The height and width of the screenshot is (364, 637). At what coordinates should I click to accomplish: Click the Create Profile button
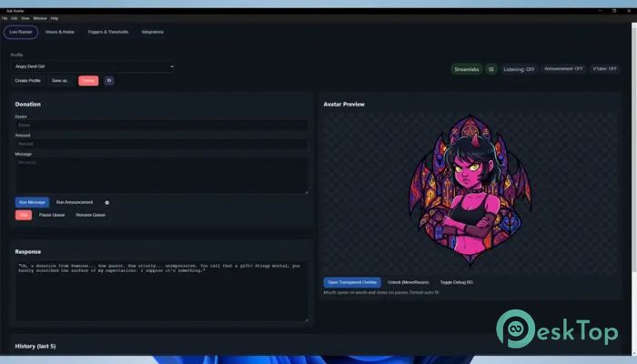pos(27,80)
